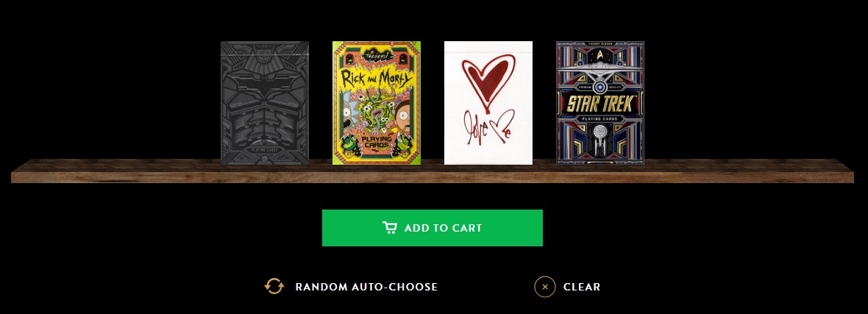The image size is (868, 314).
Task: Select the CLEAR text link
Action: point(582,287)
